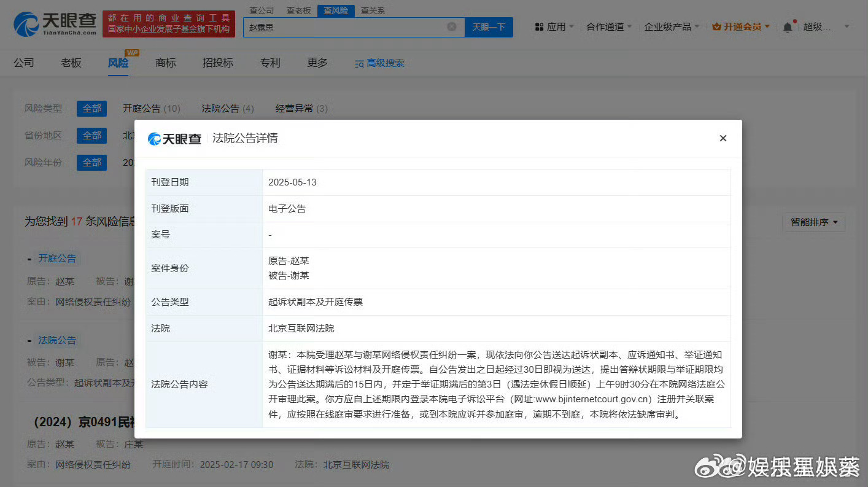Switch to the 查老板 search tab

298,10
